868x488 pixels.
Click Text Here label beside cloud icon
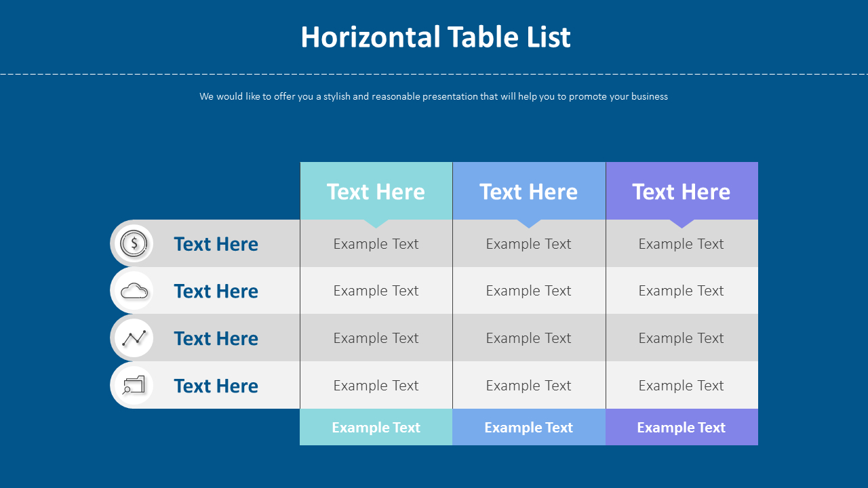[216, 291]
